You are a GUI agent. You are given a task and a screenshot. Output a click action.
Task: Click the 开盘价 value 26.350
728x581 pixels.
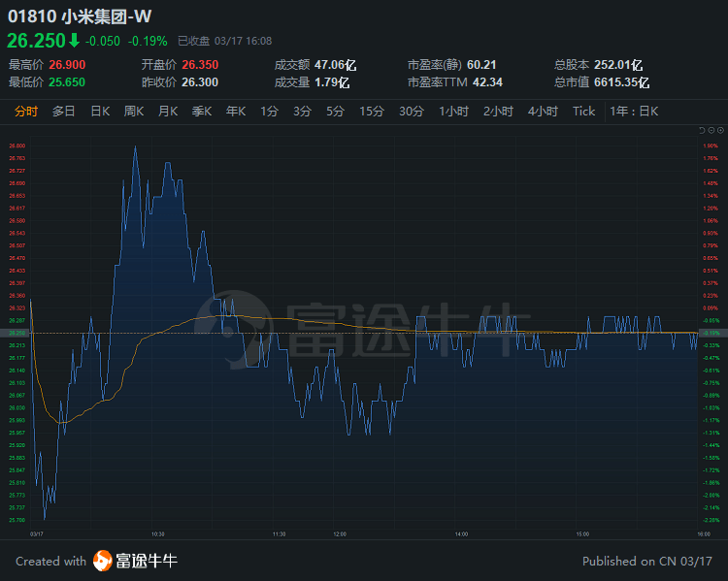[x=200, y=65]
